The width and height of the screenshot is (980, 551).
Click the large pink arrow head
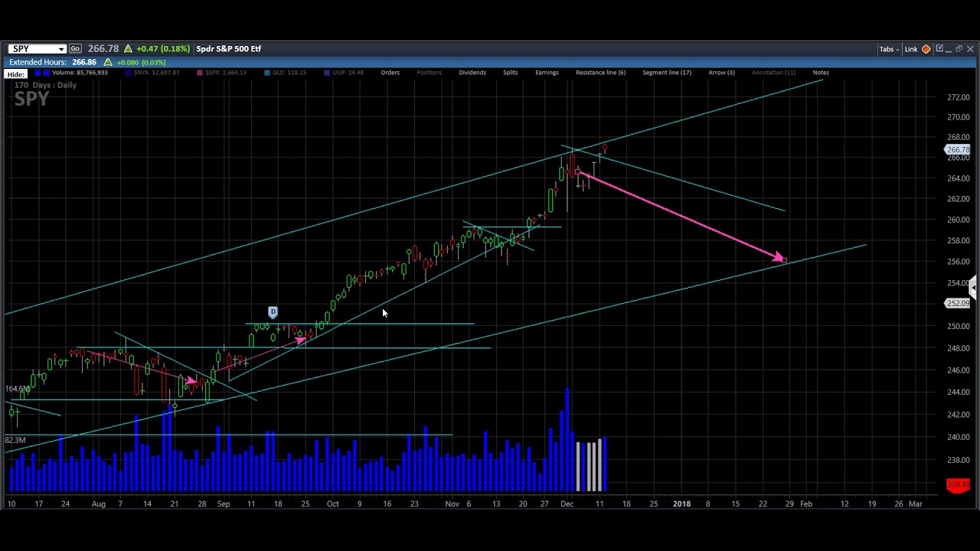click(x=779, y=259)
